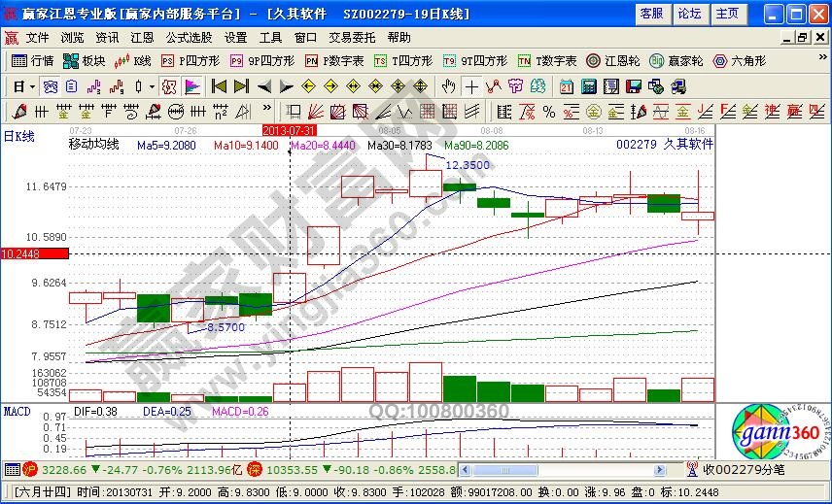
Task: Select the n² tick-mark tool
Action: tap(221, 112)
